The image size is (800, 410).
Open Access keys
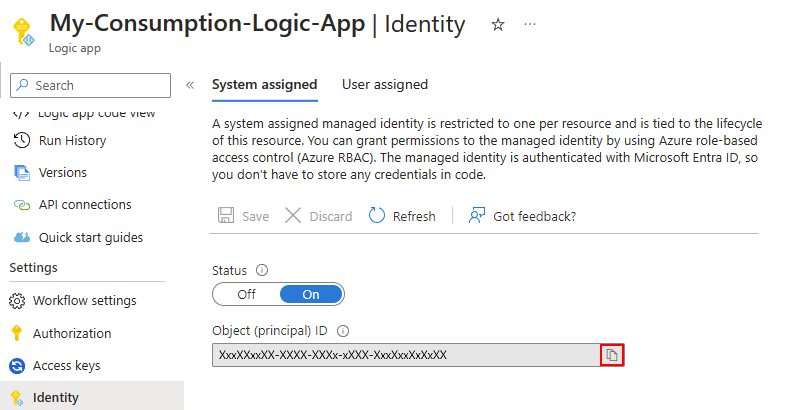click(x=67, y=366)
